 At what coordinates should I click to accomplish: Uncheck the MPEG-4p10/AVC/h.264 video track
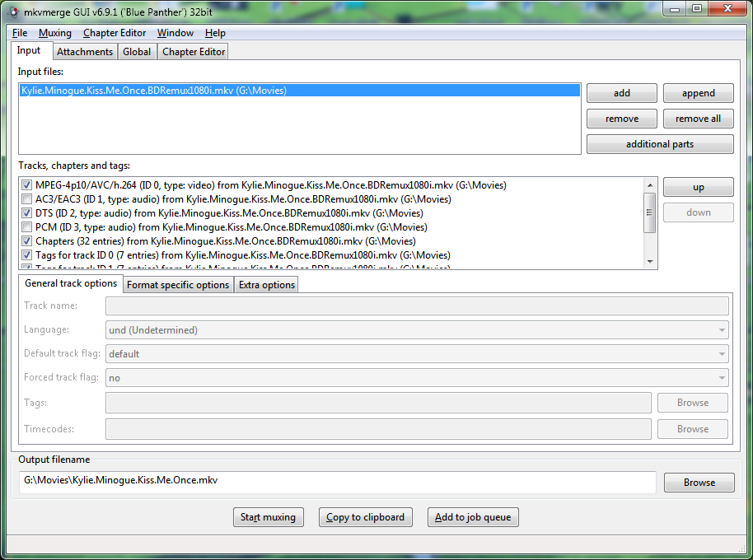pyautogui.click(x=27, y=185)
